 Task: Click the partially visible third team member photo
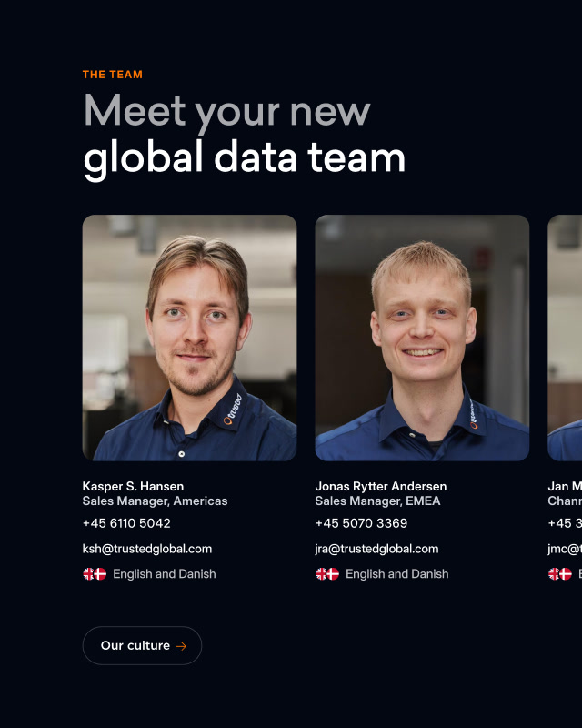coord(565,338)
